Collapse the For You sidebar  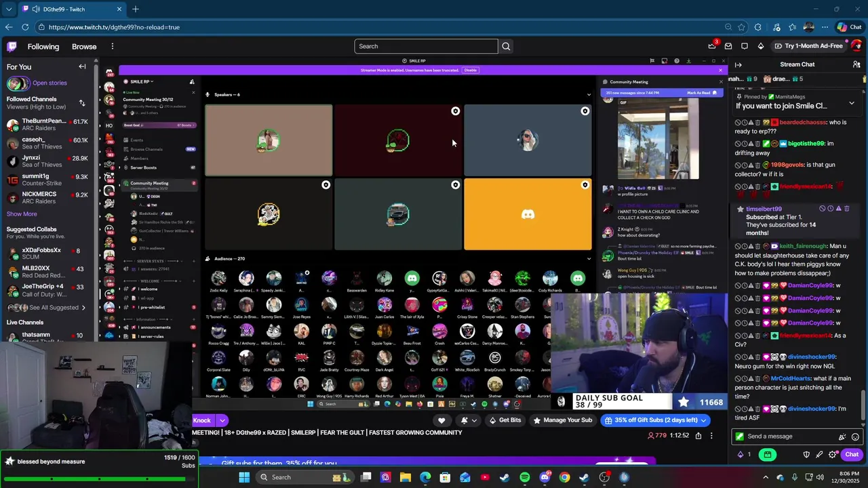82,66
